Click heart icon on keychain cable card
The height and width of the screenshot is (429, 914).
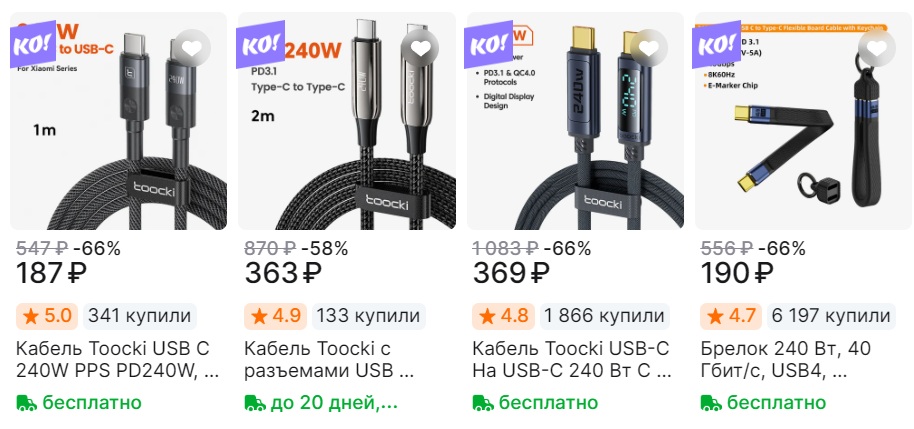877,48
